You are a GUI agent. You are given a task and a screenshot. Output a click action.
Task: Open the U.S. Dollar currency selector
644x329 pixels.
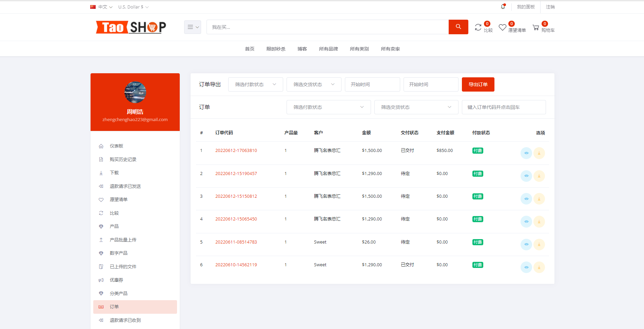point(133,6)
